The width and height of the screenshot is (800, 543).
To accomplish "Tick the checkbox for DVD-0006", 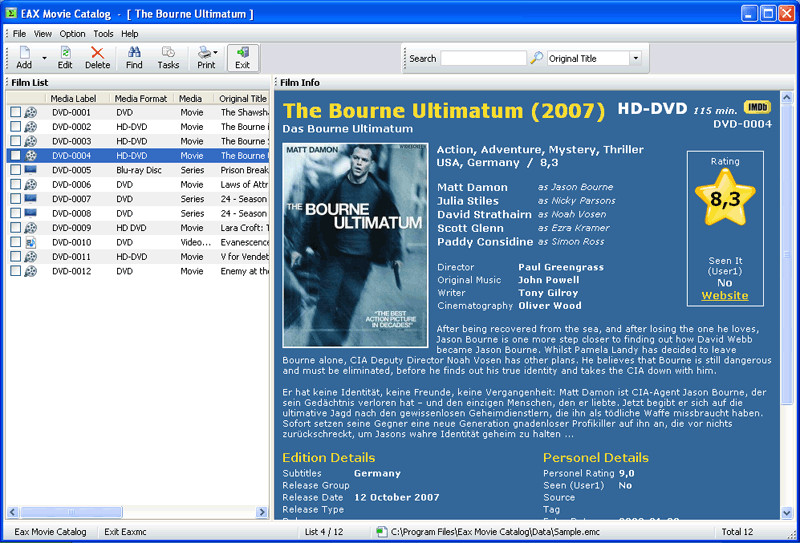I will pyautogui.click(x=16, y=184).
